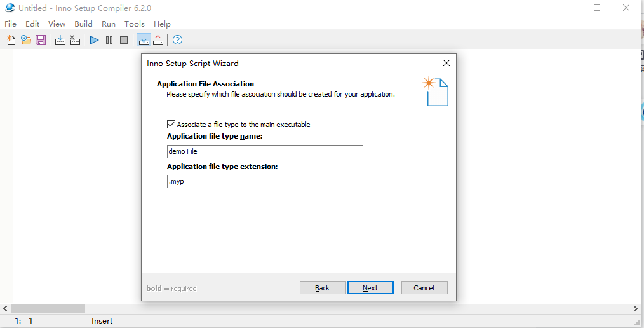Click the Pause toolbar icon
This screenshot has width=644, height=328.
(109, 40)
